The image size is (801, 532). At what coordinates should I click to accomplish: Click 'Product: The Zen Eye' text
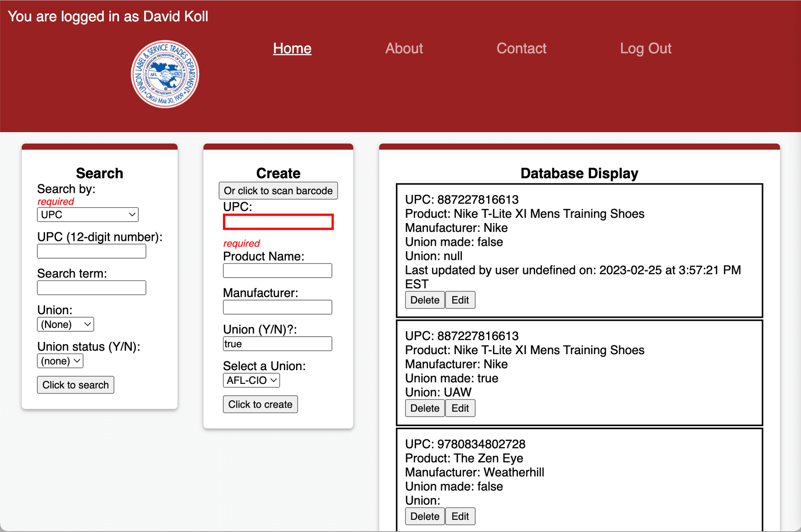[x=464, y=458]
